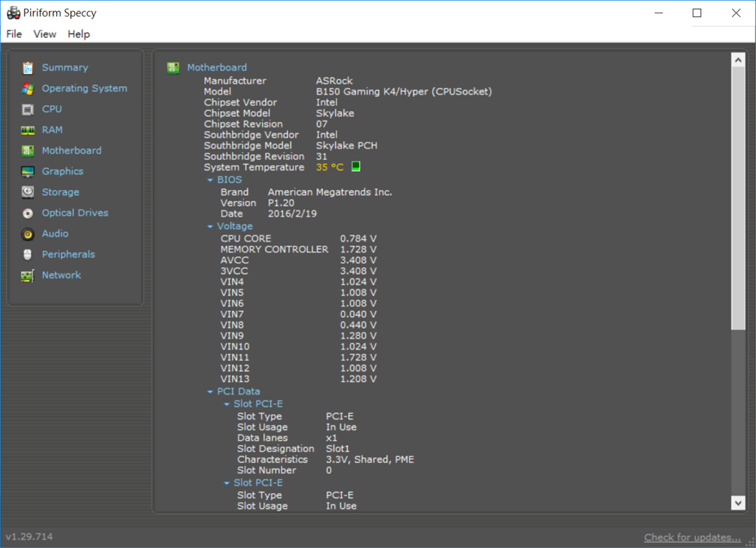Screen dimensions: 756x548
Task: Collapse the BIOS section
Action: point(210,180)
